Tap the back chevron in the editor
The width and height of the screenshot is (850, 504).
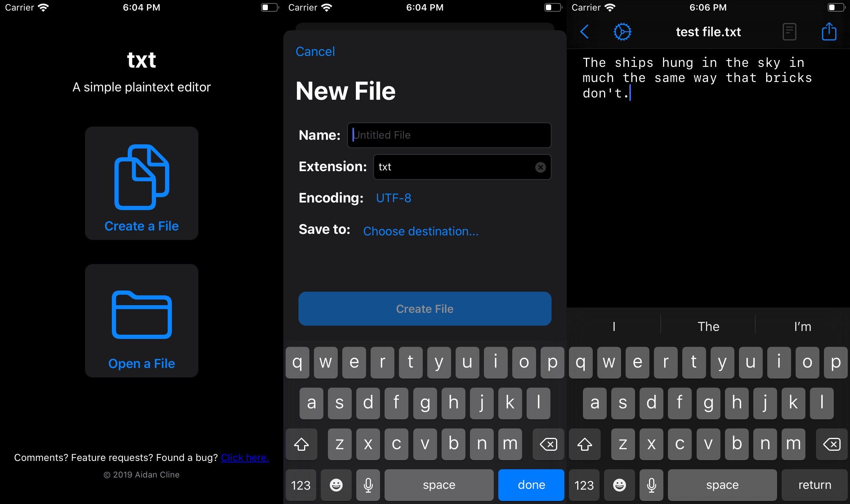coord(584,32)
